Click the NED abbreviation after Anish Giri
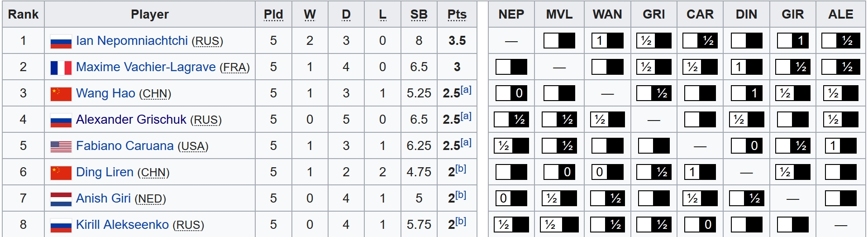The width and height of the screenshot is (868, 237). point(151,199)
